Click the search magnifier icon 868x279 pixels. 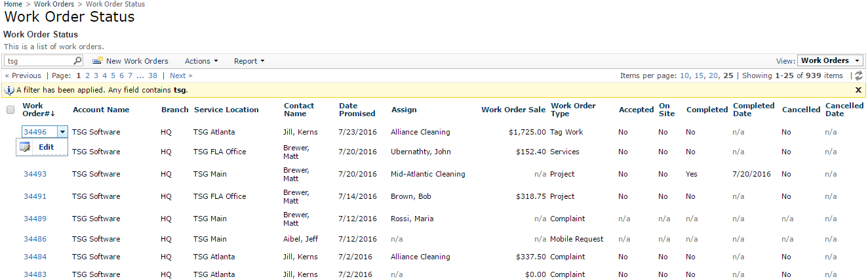[x=77, y=61]
